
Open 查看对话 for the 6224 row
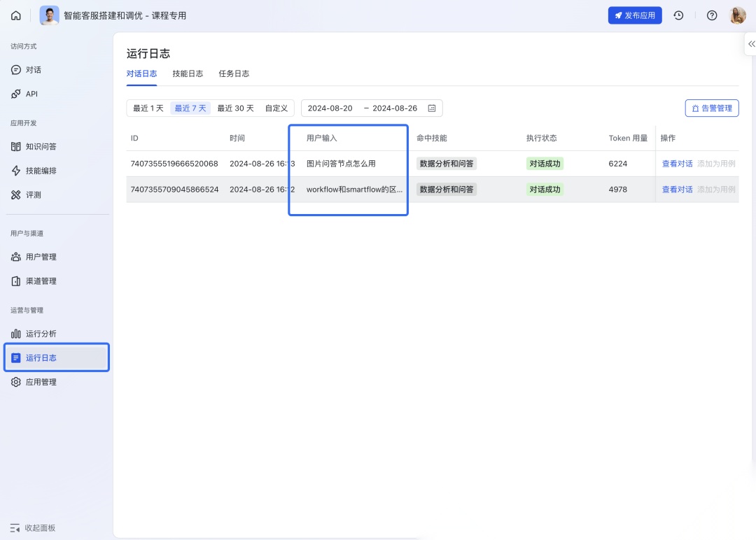[677, 164]
